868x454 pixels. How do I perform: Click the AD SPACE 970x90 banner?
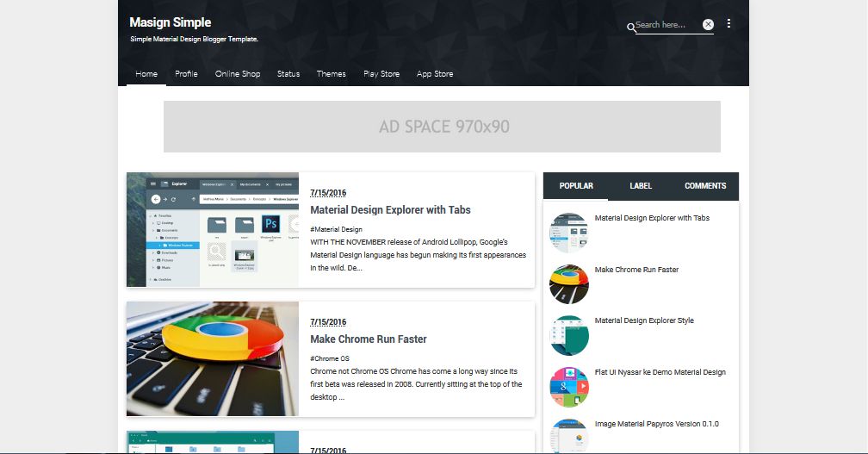tap(442, 127)
